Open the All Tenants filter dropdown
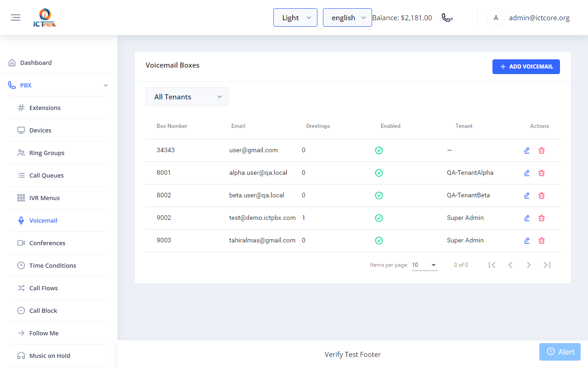The width and height of the screenshot is (588, 368). [187, 97]
